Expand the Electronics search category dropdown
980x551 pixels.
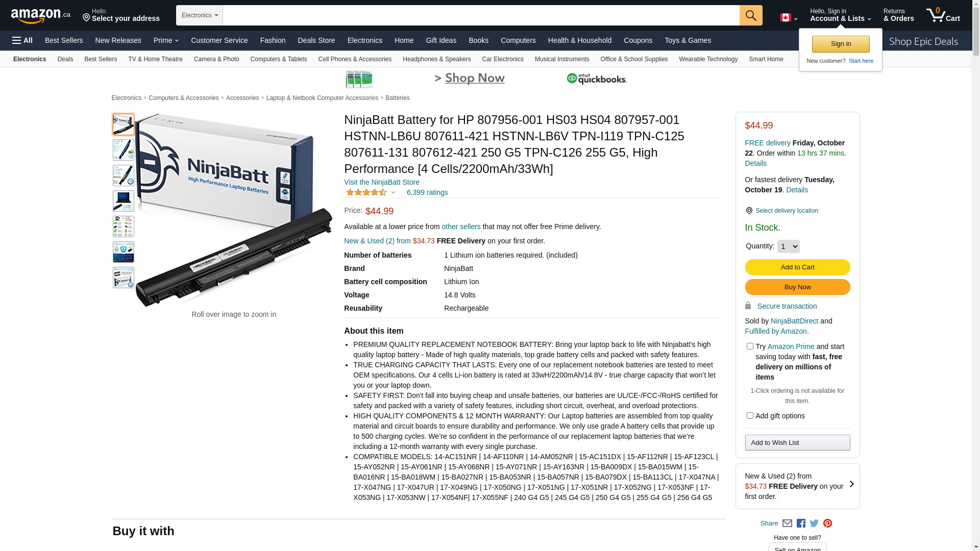200,15
